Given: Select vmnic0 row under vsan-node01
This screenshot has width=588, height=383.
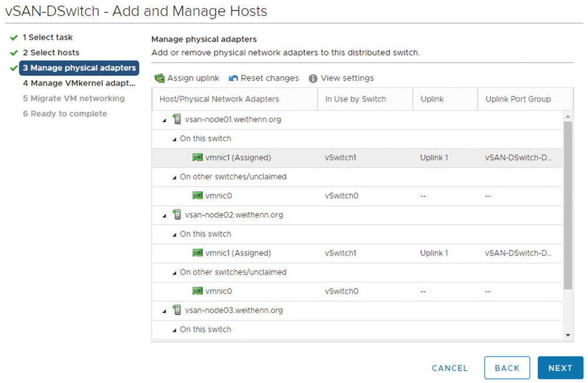Looking at the screenshot, I should click(x=357, y=196).
